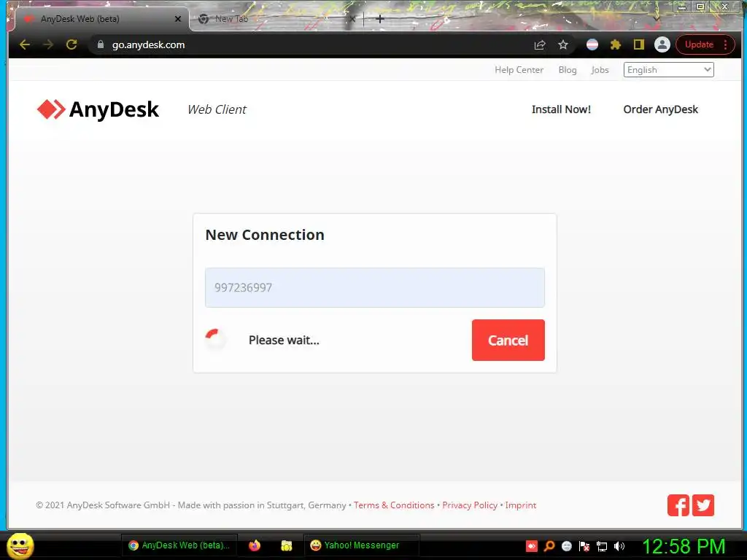The width and height of the screenshot is (747, 560).
Task: Click the 12:58 PM clock
Action: 684,546
